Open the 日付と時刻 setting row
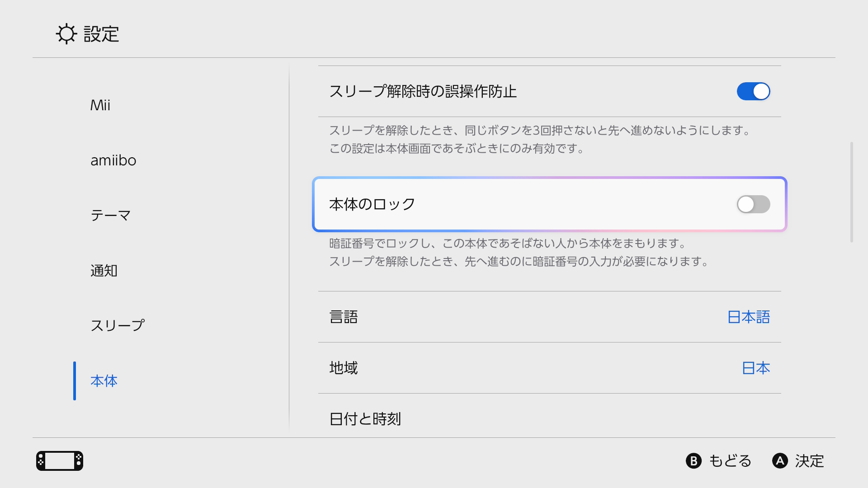Image resolution: width=868 pixels, height=488 pixels. pyautogui.click(x=550, y=416)
